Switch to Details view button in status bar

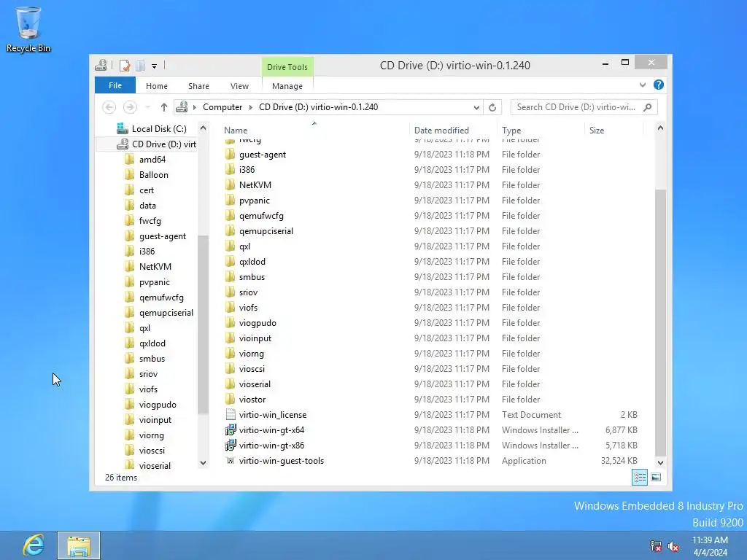[x=640, y=477]
